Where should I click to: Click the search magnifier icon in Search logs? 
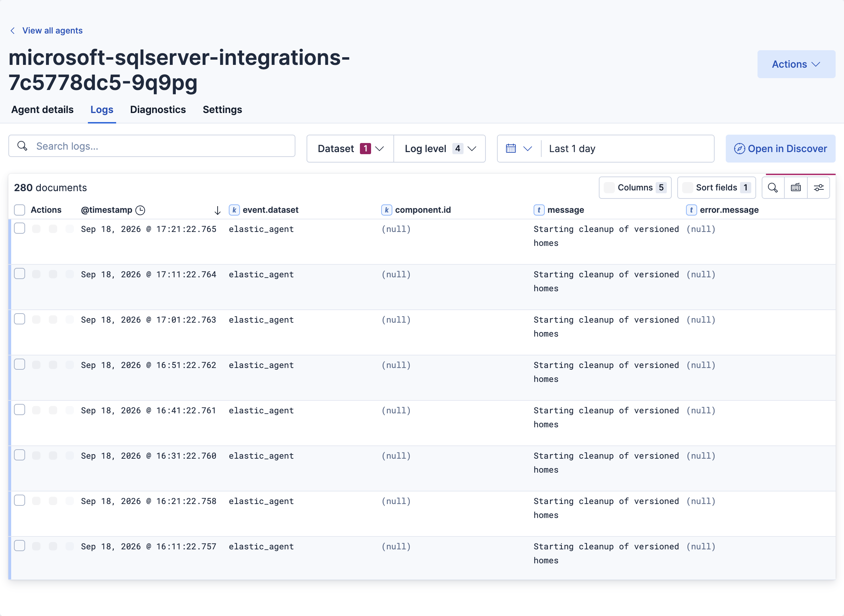click(22, 146)
